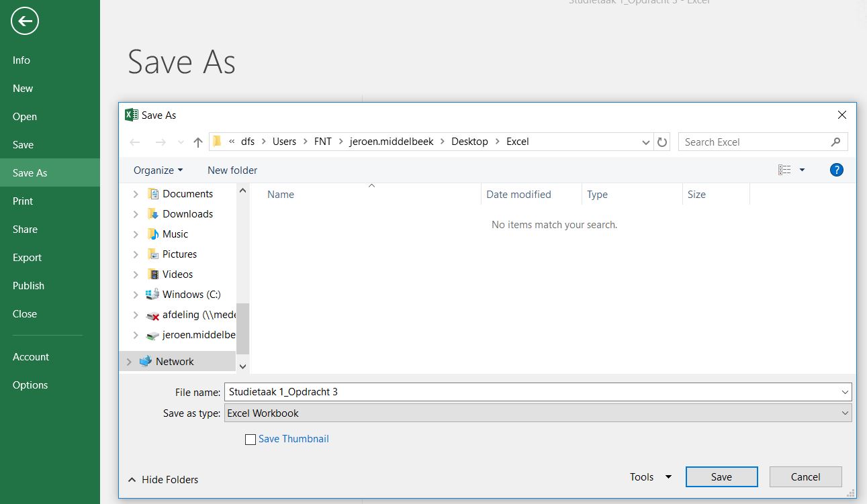Change view layout icon
This screenshot has height=504, width=867.
tap(784, 170)
